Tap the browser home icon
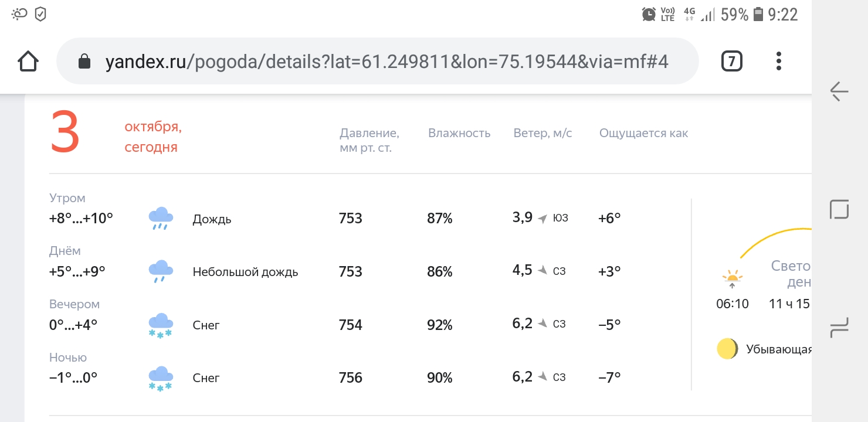Image resolution: width=868 pixels, height=422 pixels. [x=29, y=61]
